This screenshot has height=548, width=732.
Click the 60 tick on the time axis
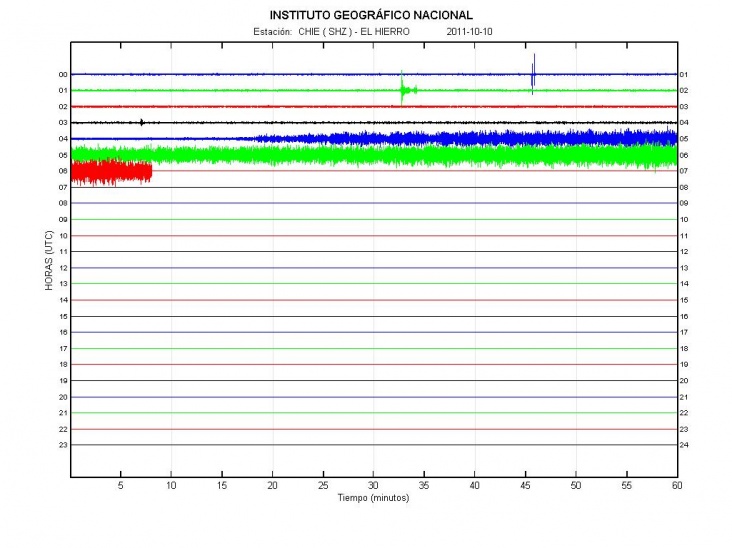click(x=677, y=485)
